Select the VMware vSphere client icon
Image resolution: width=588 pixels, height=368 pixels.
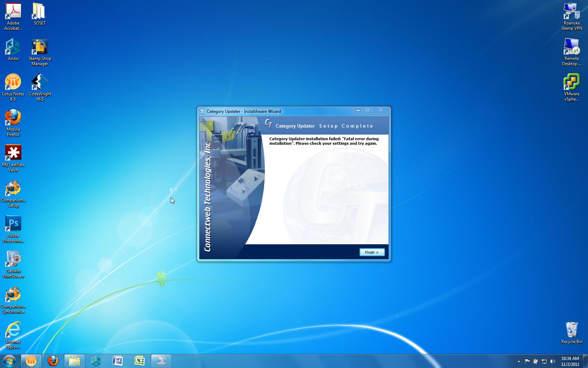pyautogui.click(x=572, y=87)
